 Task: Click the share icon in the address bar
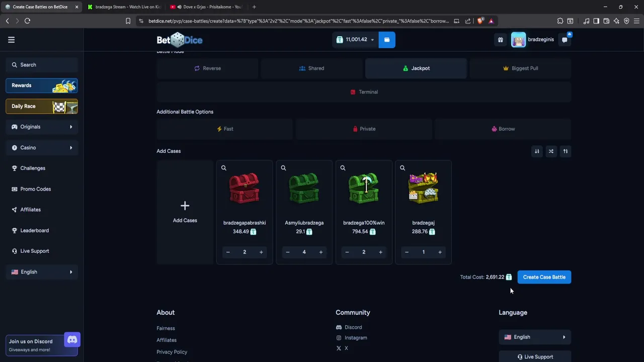[x=468, y=21]
